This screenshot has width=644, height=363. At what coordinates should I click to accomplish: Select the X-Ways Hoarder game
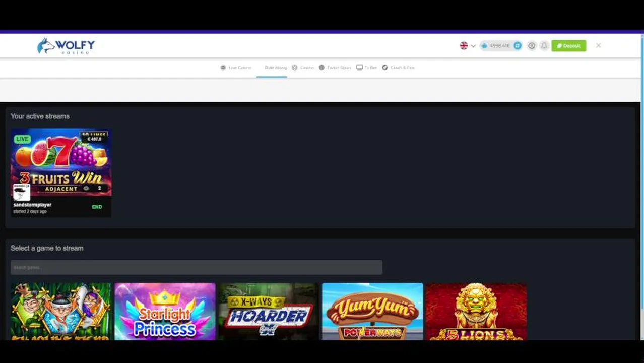point(269,312)
